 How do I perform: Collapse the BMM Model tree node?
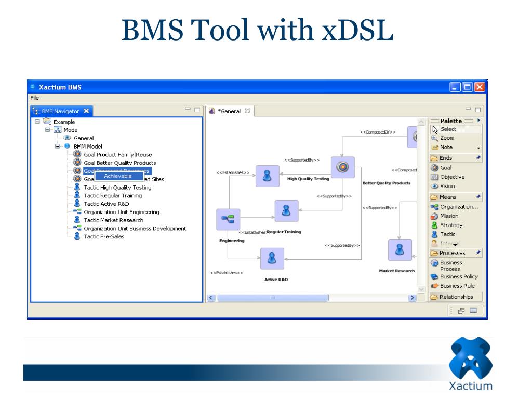click(57, 146)
